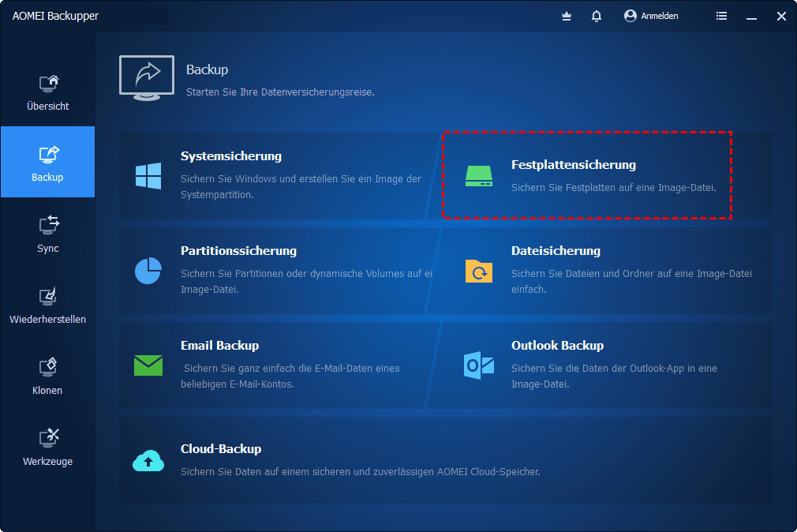This screenshot has height=532, width=797.
Task: Click description starting 'Sichern Sie Windows und erstellen'
Action: tap(301, 186)
